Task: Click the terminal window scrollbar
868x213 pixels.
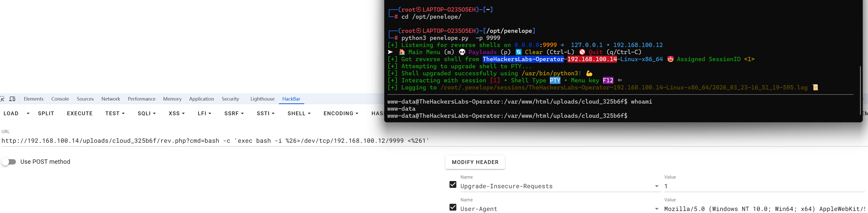Action: [860, 90]
